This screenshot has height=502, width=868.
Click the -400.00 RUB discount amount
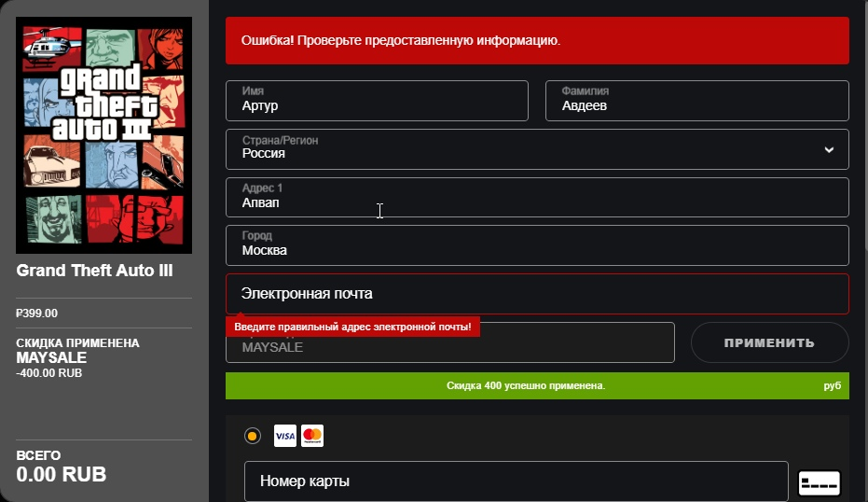click(49, 373)
